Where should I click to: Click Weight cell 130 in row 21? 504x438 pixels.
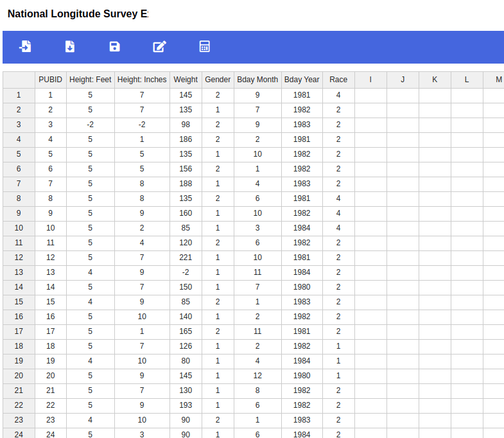tap(186, 390)
